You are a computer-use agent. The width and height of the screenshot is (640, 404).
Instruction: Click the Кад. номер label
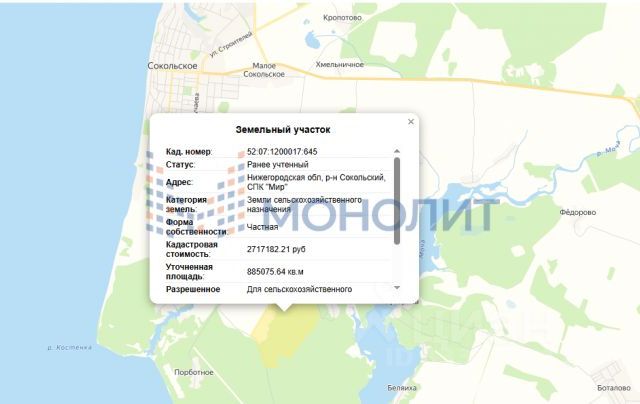189,152
